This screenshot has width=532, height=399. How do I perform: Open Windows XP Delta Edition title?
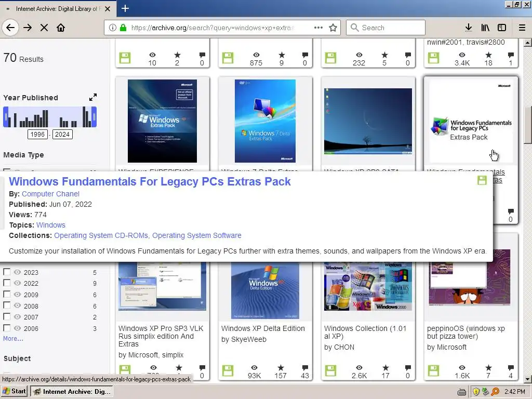point(263,328)
